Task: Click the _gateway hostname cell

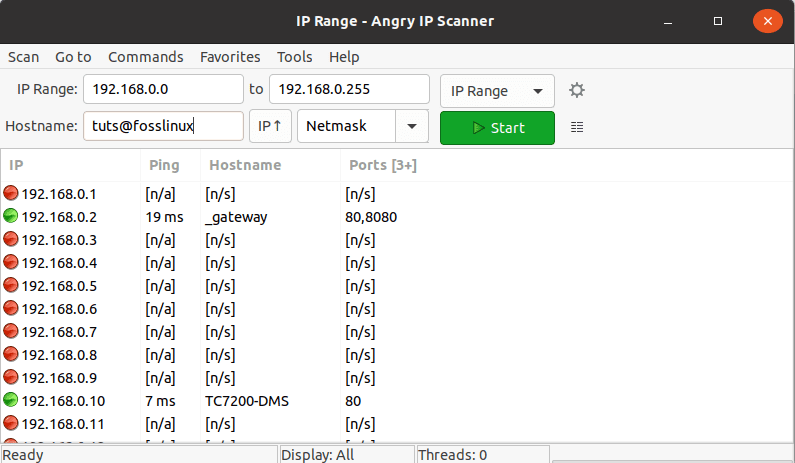Action: point(236,217)
